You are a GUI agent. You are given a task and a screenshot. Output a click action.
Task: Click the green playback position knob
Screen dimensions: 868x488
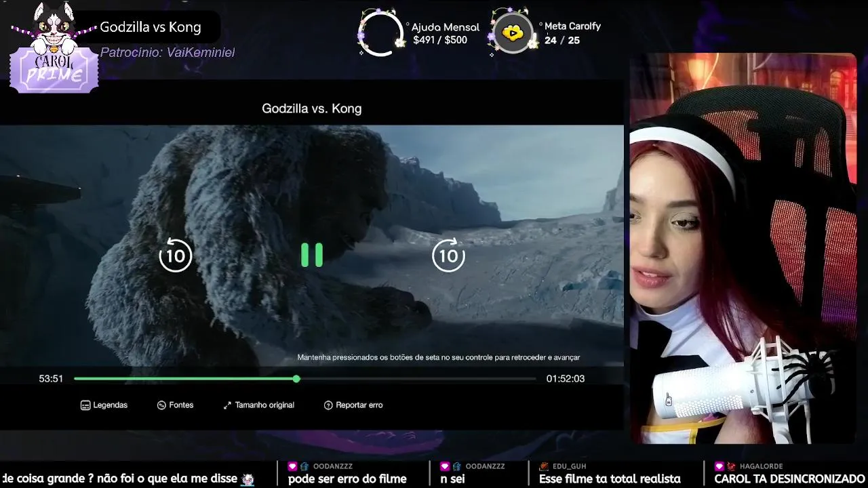pyautogui.click(x=296, y=379)
